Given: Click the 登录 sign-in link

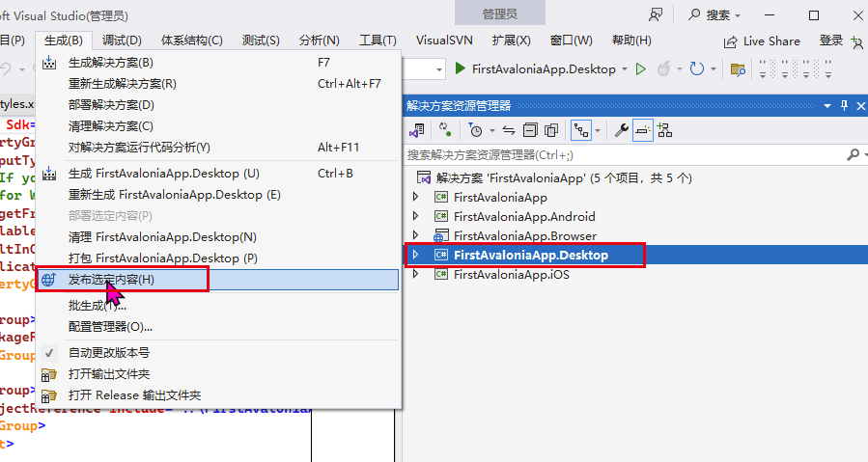Looking at the screenshot, I should click(831, 41).
